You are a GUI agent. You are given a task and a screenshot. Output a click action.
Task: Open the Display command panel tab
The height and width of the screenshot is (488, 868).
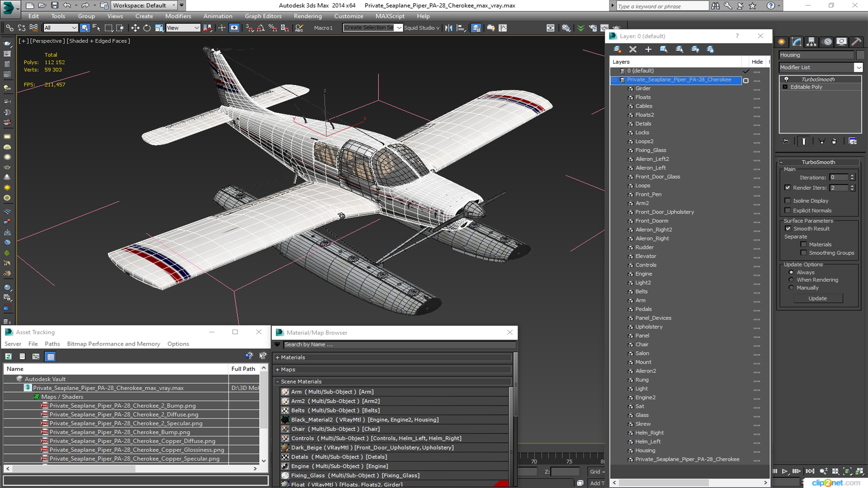841,42
